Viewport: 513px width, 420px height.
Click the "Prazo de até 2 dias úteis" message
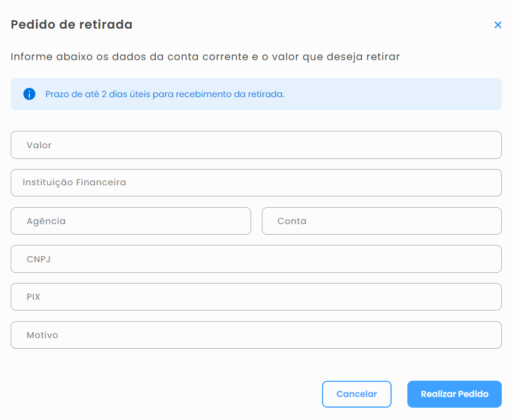coord(165,94)
